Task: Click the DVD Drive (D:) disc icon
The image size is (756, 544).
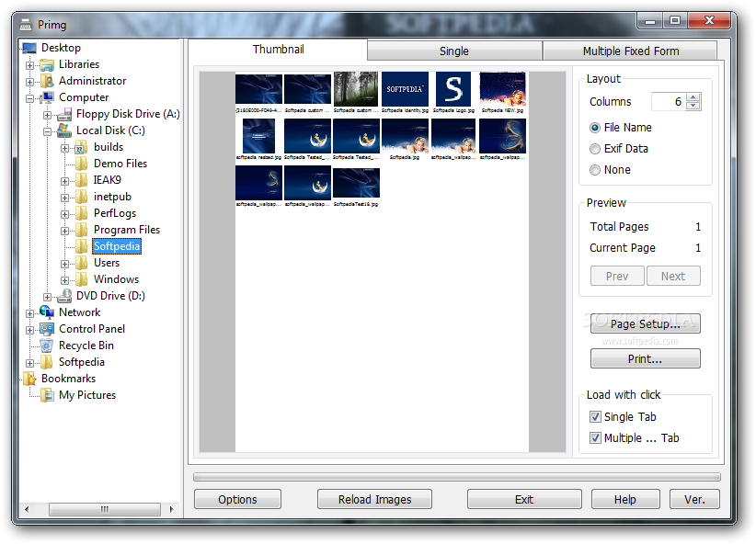Action: pyautogui.click(x=64, y=296)
